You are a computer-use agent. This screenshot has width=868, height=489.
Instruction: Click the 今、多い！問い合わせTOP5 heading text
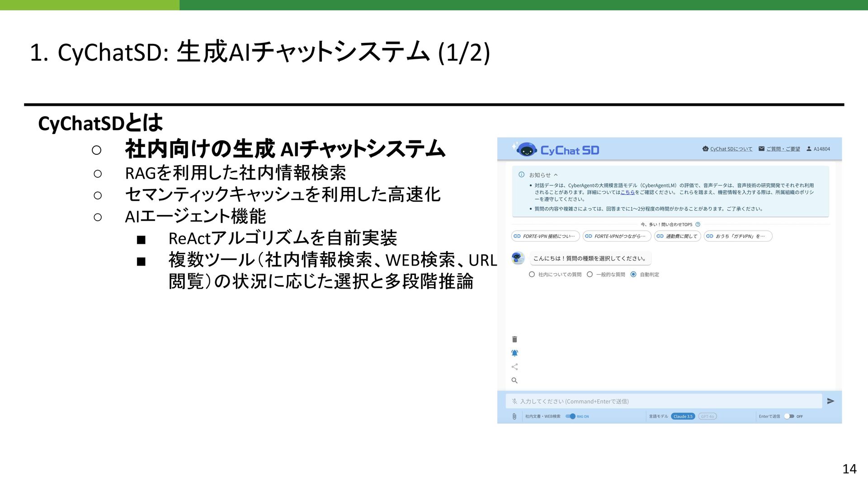[666, 224]
